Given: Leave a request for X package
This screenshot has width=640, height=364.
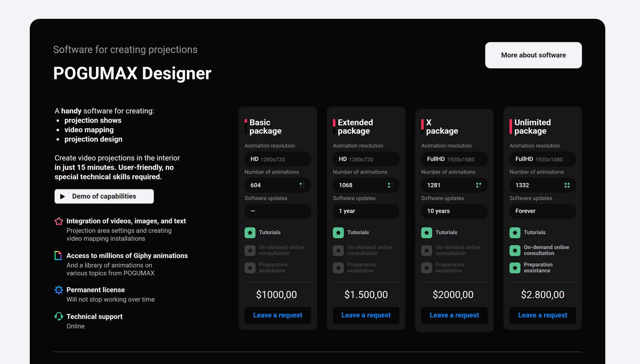Looking at the screenshot, I should click(x=454, y=315).
